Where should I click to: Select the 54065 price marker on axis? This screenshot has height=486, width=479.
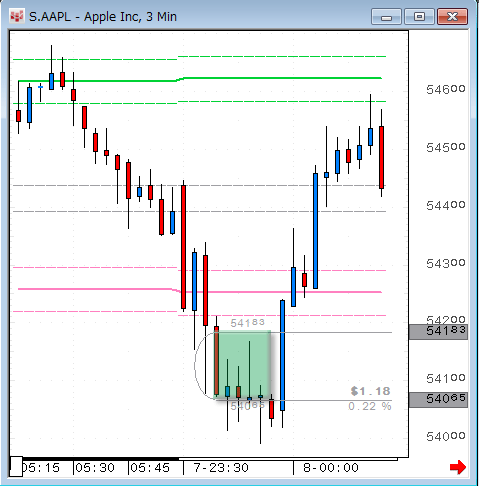click(438, 399)
